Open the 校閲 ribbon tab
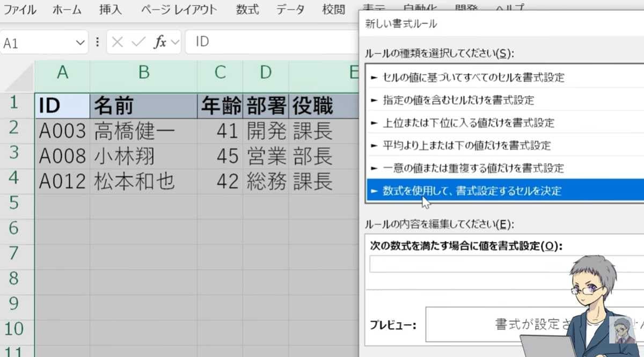This screenshot has width=644, height=357. (333, 9)
